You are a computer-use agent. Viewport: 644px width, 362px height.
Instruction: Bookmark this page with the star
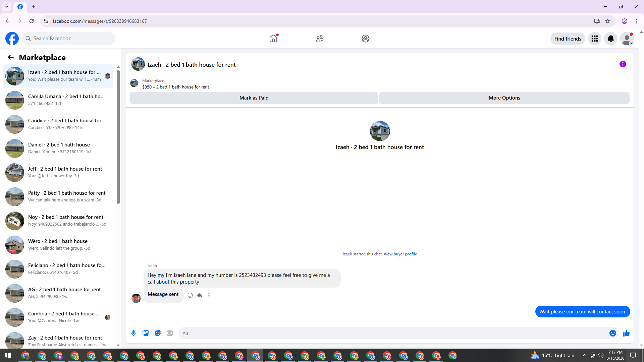pos(608,21)
